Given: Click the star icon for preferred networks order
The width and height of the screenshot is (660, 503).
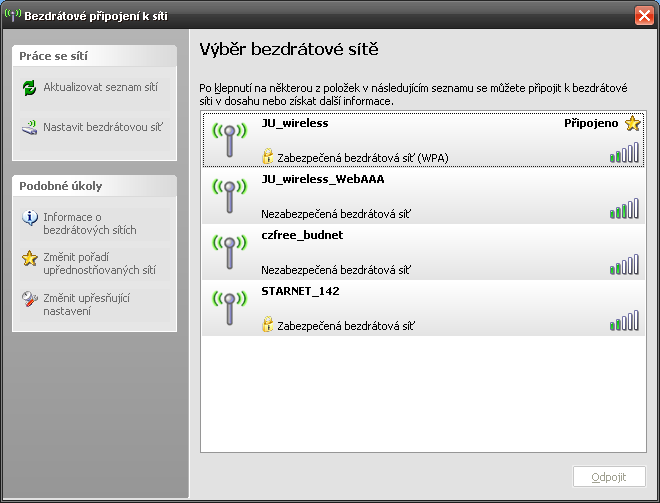Looking at the screenshot, I should [x=30, y=258].
